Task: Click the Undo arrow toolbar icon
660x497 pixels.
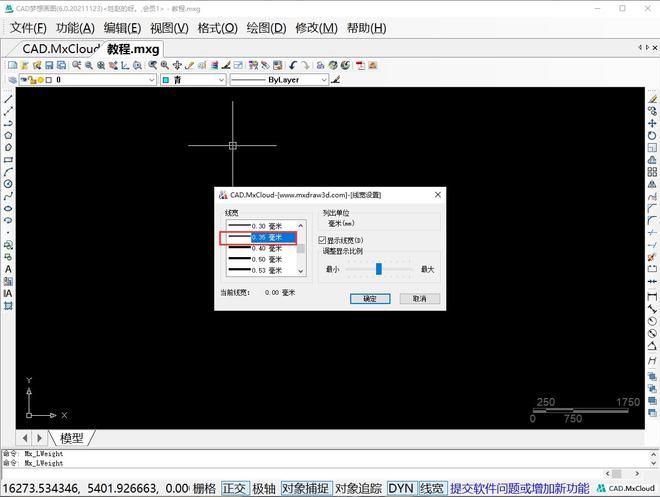Action: [293, 65]
